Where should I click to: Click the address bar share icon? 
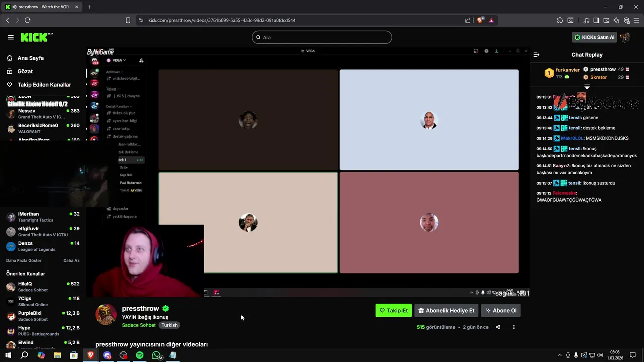pyautogui.click(x=468, y=20)
